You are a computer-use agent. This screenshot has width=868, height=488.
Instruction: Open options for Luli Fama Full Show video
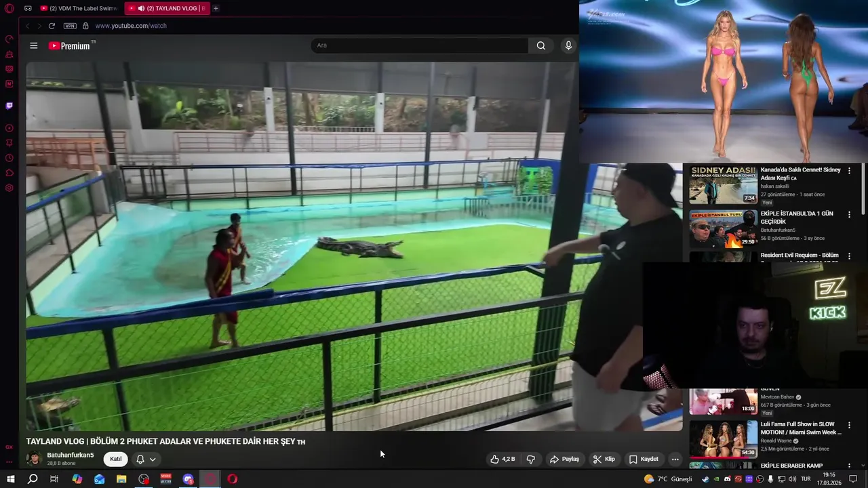849,425
